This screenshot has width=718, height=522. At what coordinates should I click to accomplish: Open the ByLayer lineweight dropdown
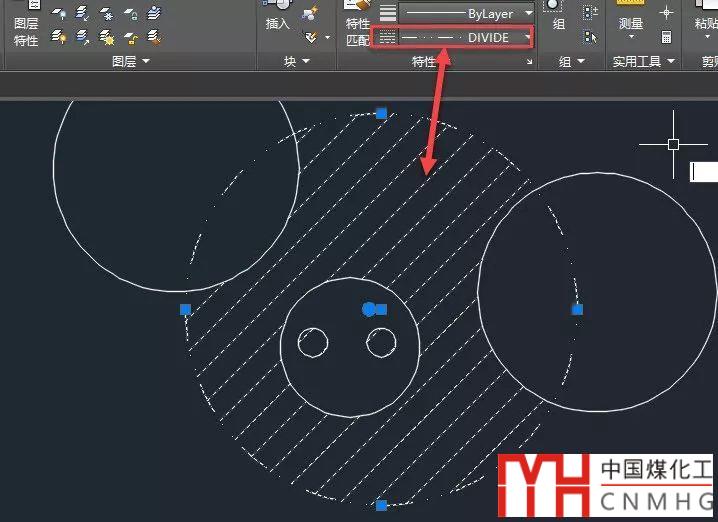[529, 14]
